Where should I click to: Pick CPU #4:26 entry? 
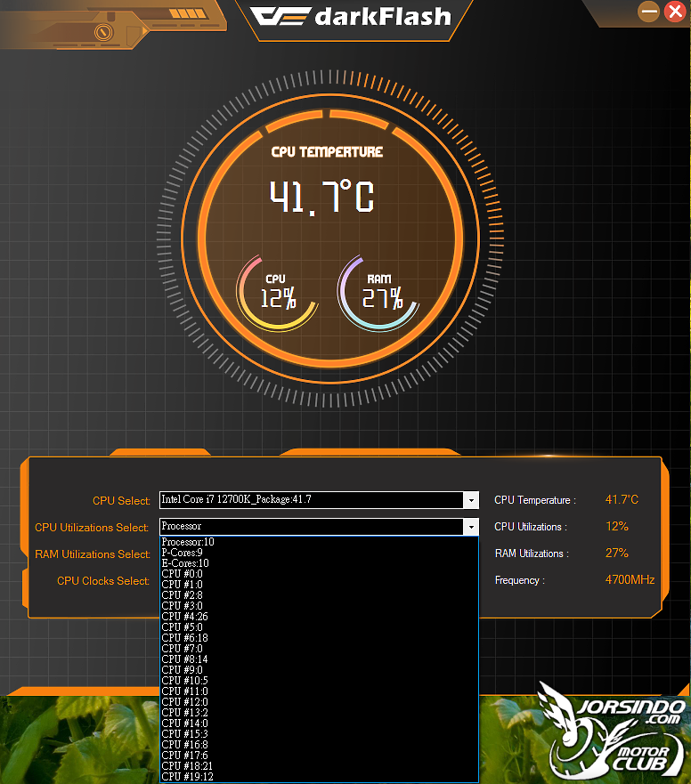(319, 617)
